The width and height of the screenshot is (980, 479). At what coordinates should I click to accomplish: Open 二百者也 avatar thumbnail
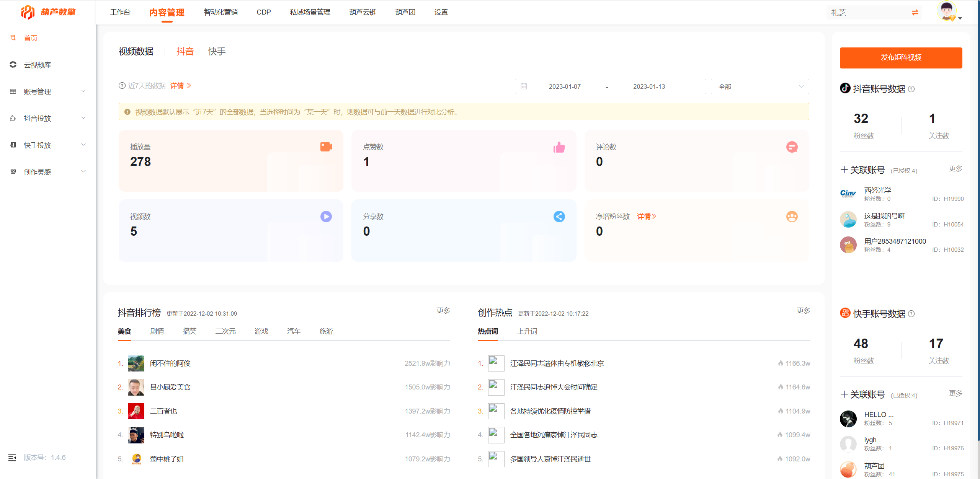point(136,411)
